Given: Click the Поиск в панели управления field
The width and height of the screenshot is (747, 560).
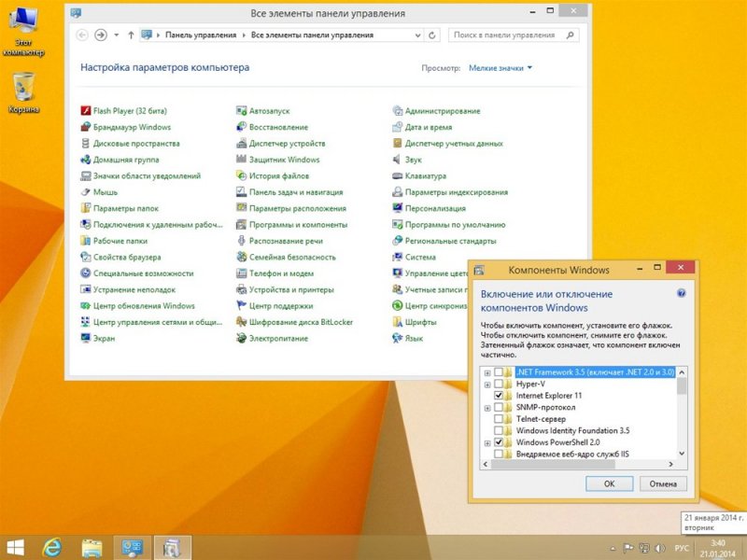Looking at the screenshot, I should [x=514, y=35].
